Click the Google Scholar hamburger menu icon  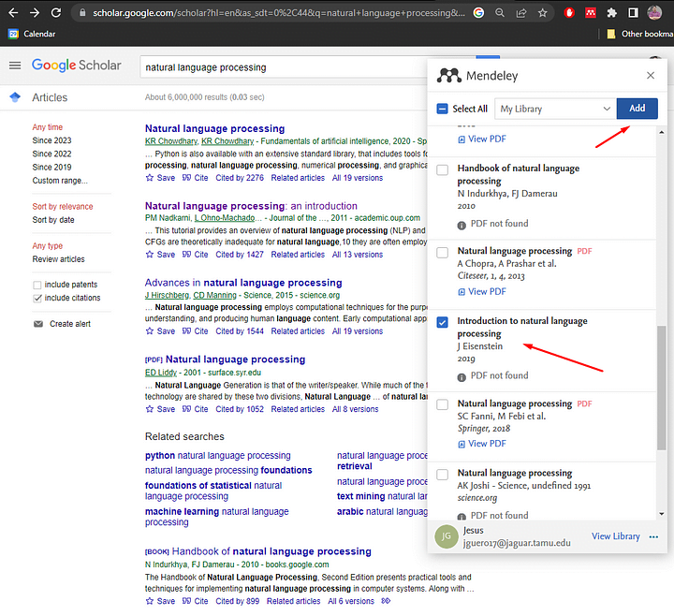14,66
